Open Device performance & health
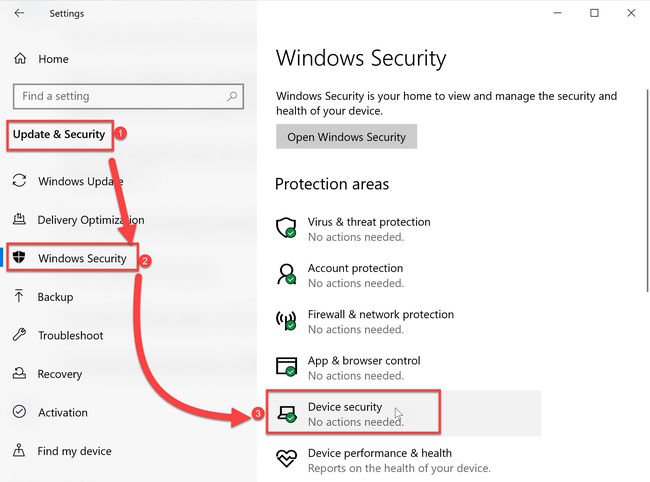The width and height of the screenshot is (650, 482). pos(379,453)
